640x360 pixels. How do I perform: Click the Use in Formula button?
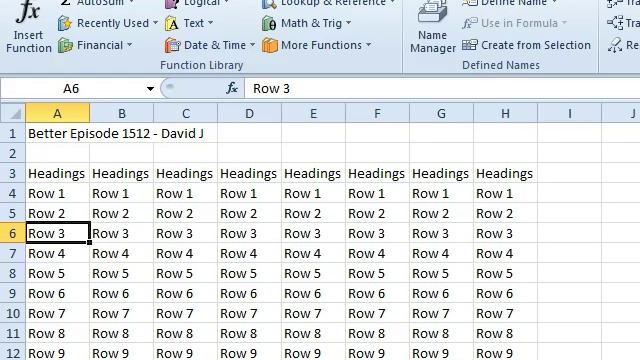tap(515, 23)
